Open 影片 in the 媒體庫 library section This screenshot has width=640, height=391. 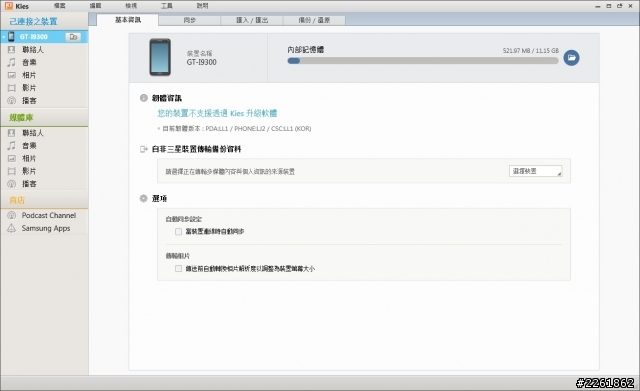pos(29,171)
